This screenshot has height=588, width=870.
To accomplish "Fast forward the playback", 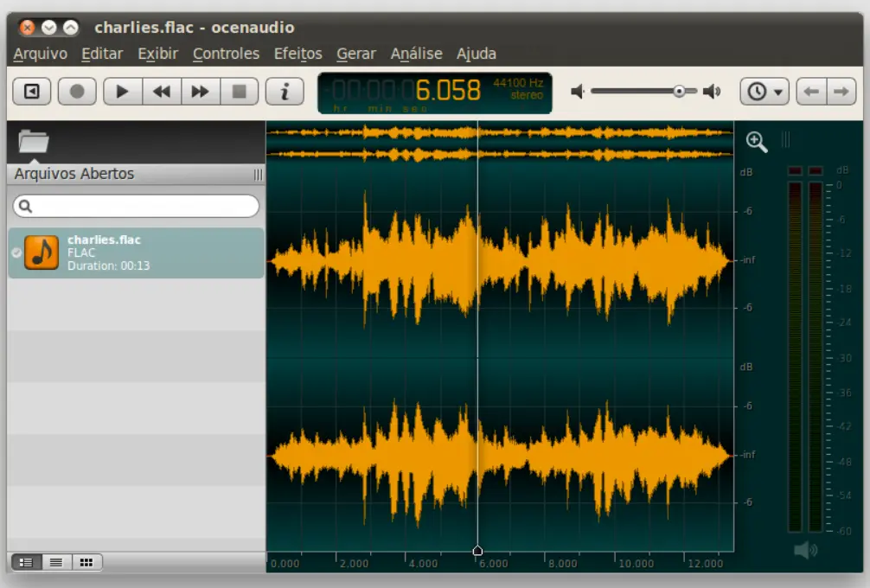I will [201, 92].
